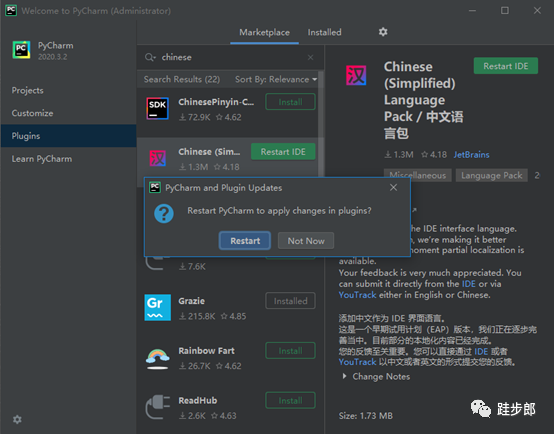This screenshot has width=554, height=434.
Task: Click the search magnifier icon
Action: pos(150,57)
